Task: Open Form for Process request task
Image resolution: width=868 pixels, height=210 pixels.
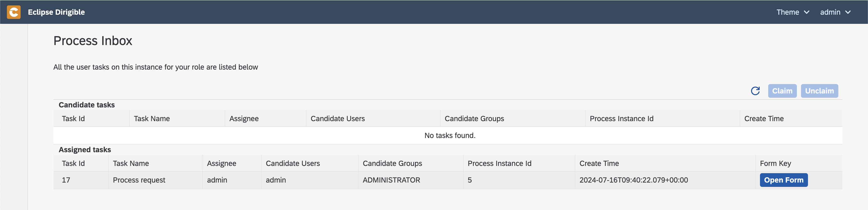Action: [783, 180]
